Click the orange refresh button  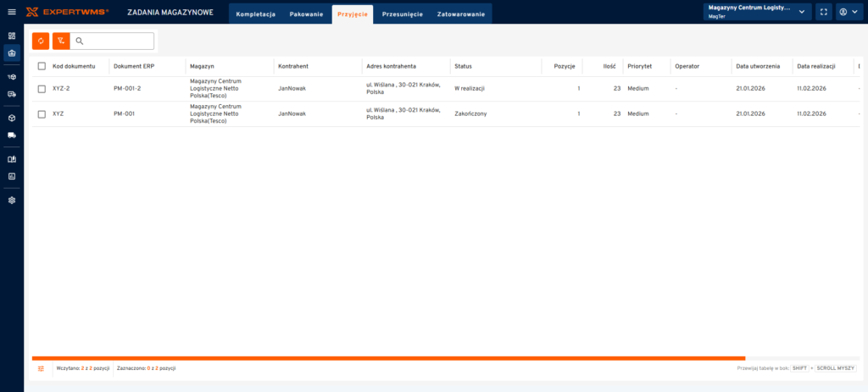[41, 41]
